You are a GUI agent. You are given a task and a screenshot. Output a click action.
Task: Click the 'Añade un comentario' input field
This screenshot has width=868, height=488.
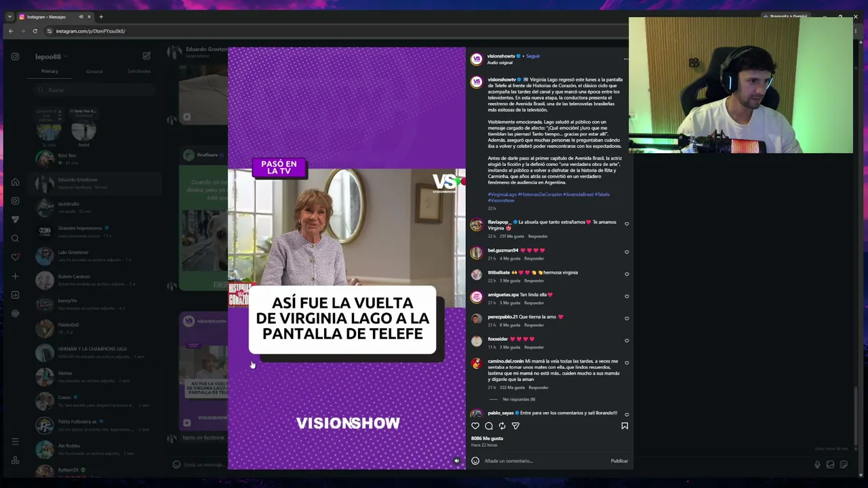pos(545,461)
